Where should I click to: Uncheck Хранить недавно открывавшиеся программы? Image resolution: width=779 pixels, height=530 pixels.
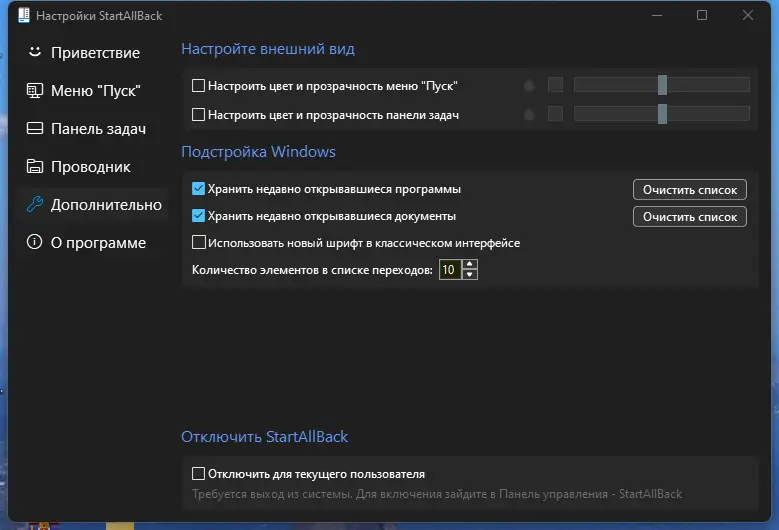click(198, 189)
